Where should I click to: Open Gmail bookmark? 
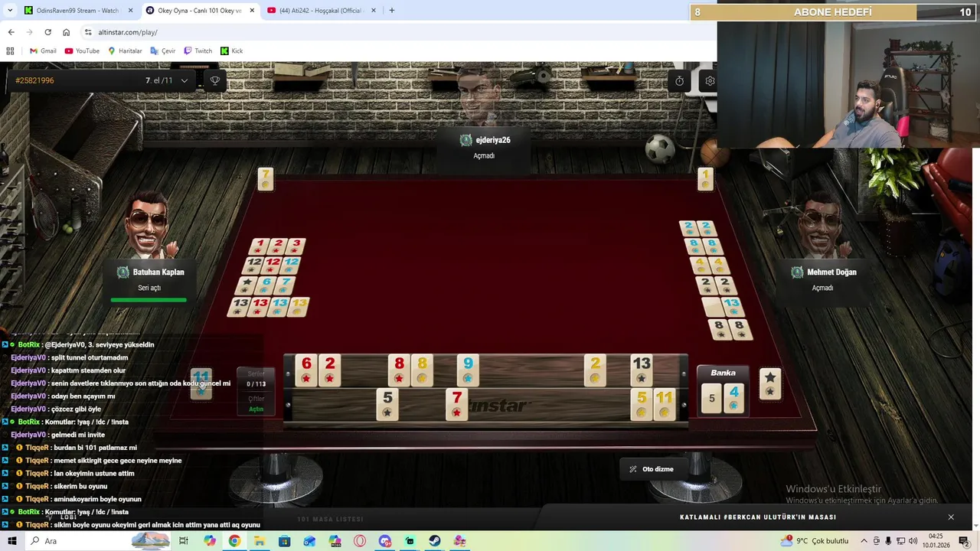43,51
